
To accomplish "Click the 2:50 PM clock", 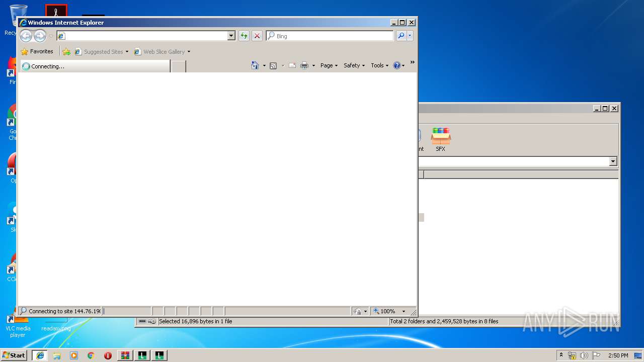I will 618,355.
